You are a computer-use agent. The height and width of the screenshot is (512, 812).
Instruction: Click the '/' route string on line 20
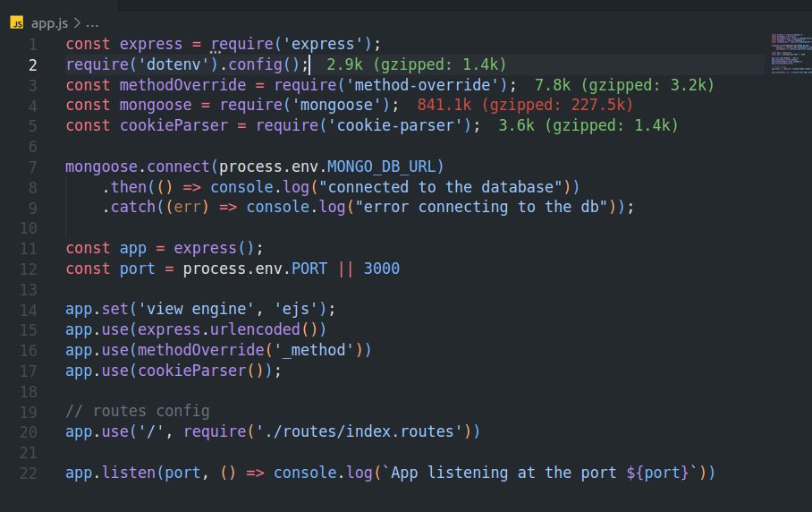click(x=151, y=431)
